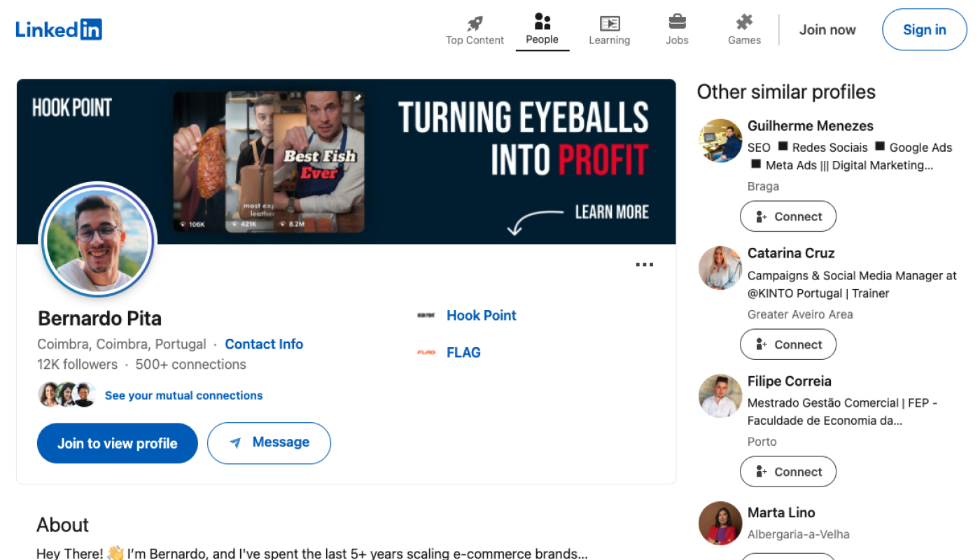Message Bernardo Pita
Image resolution: width=980 pixels, height=560 pixels.
pos(269,443)
